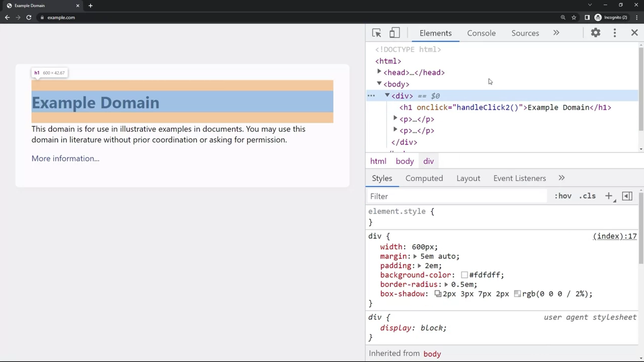Viewport: 644px width, 362px height.
Task: Collapse the body element node
Action: click(x=379, y=84)
